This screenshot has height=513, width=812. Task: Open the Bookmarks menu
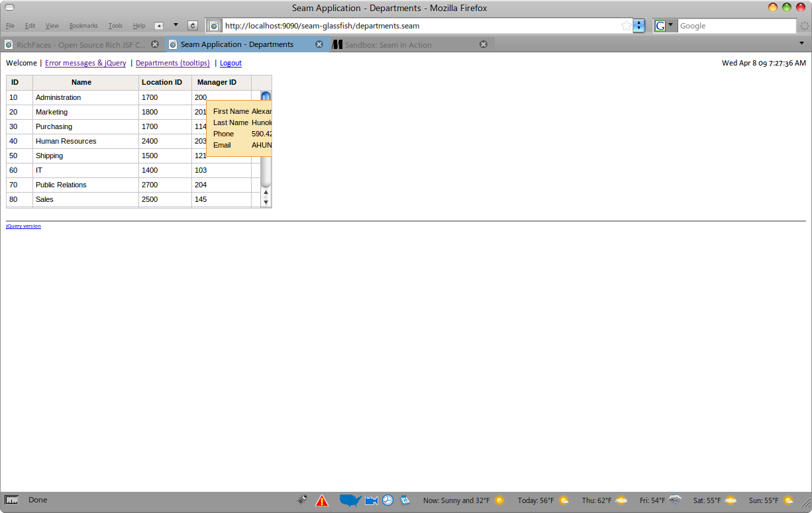coord(83,26)
